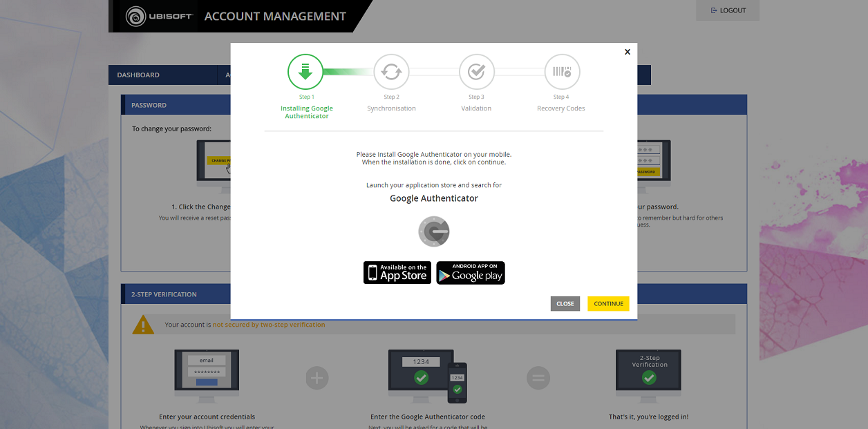Click the Synchronisation step label
The image size is (868, 429).
point(392,108)
